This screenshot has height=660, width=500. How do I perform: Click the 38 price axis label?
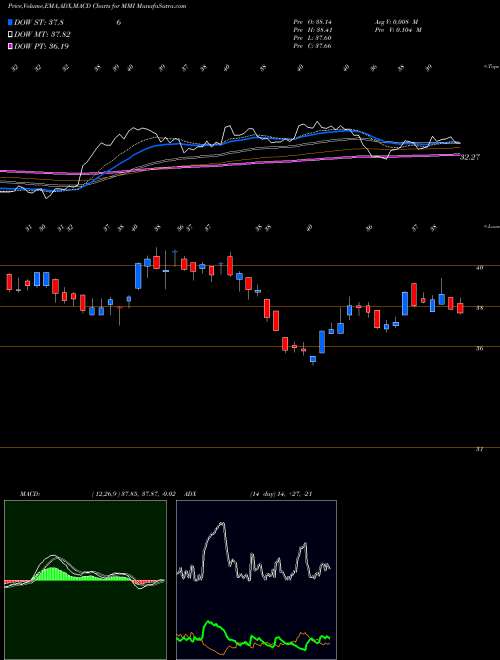[480, 308]
